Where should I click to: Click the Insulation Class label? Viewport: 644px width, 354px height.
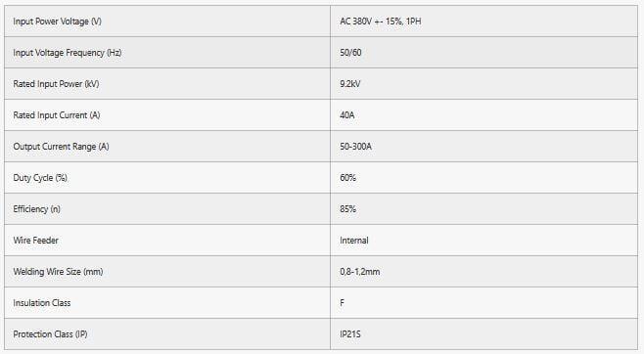(42, 303)
